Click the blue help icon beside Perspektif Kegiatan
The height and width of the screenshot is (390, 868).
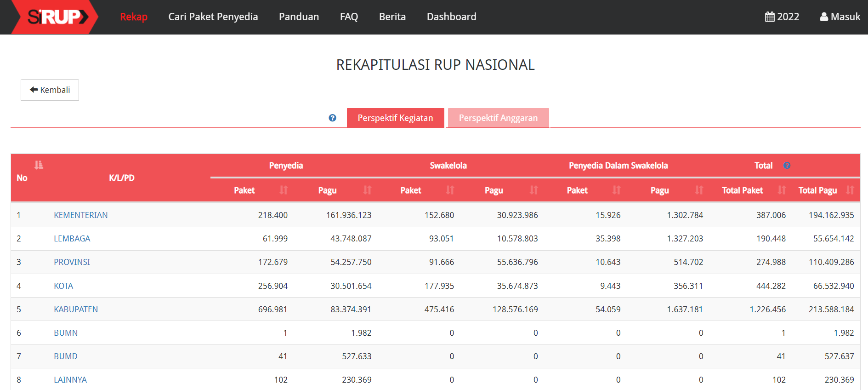point(332,118)
